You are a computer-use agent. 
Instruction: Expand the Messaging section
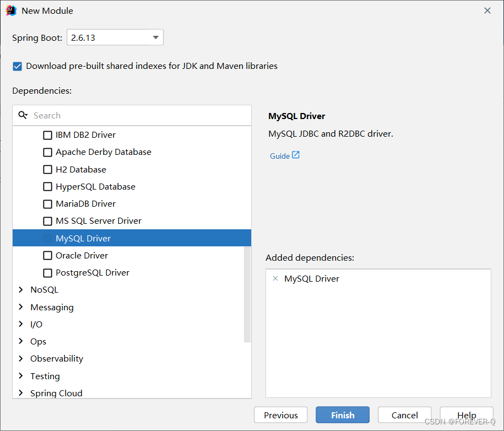click(21, 307)
